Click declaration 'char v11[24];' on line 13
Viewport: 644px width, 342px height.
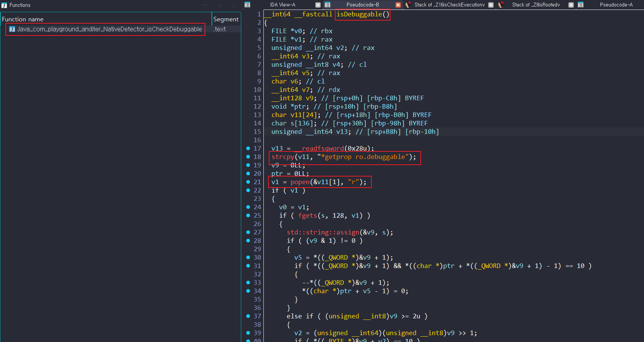tap(296, 115)
